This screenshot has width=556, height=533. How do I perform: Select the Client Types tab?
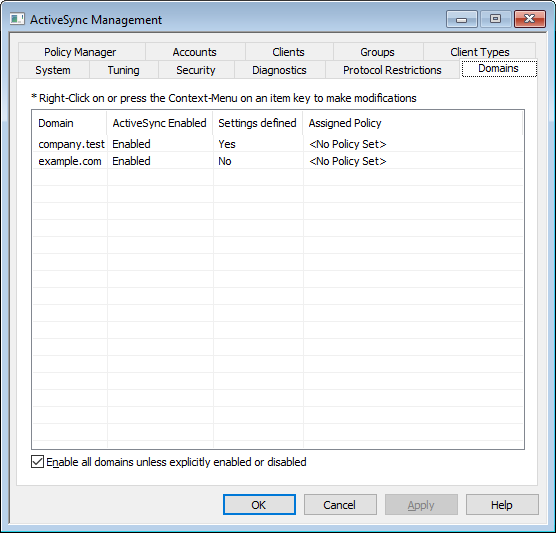tap(480, 52)
